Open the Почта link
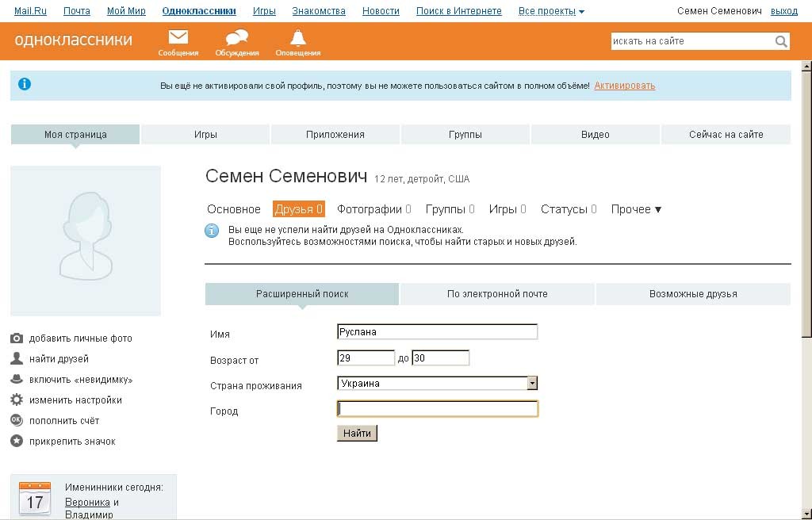This screenshot has width=812, height=520. coord(77,11)
